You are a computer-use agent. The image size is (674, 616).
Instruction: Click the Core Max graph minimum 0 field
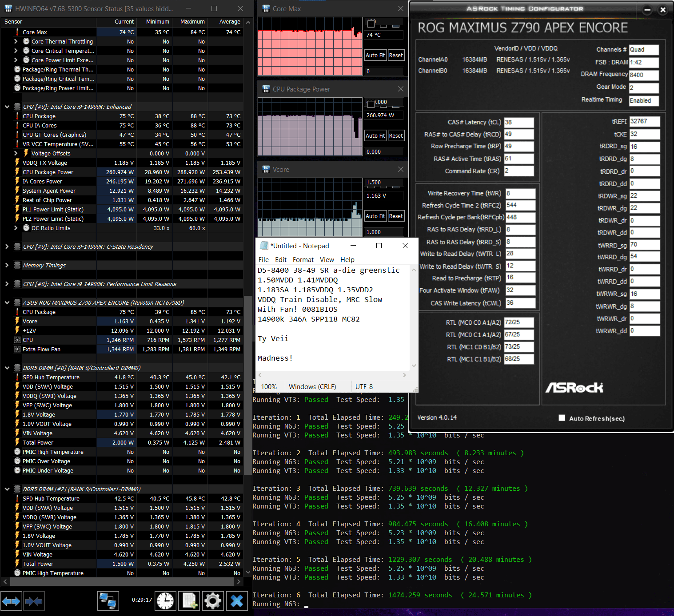pos(384,71)
